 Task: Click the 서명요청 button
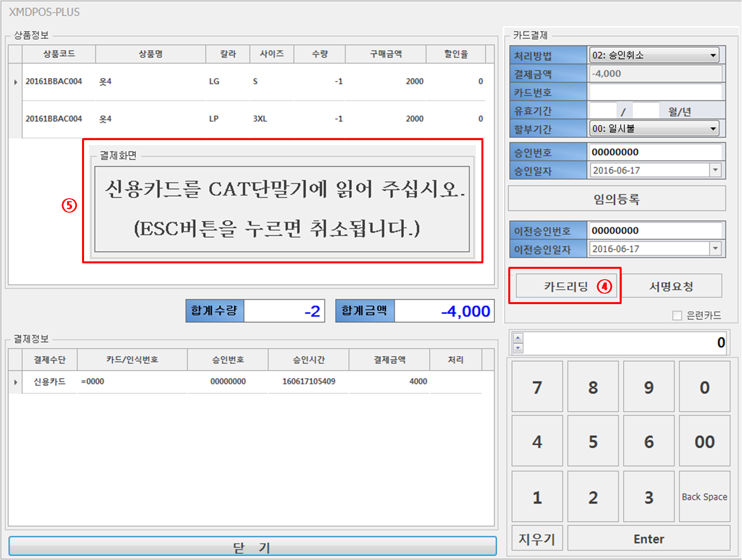(671, 286)
